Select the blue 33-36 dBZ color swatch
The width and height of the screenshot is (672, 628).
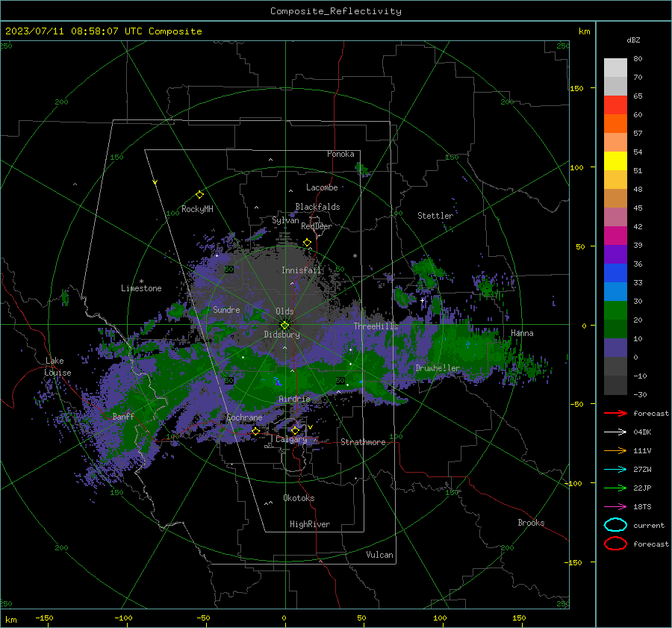pos(615,273)
